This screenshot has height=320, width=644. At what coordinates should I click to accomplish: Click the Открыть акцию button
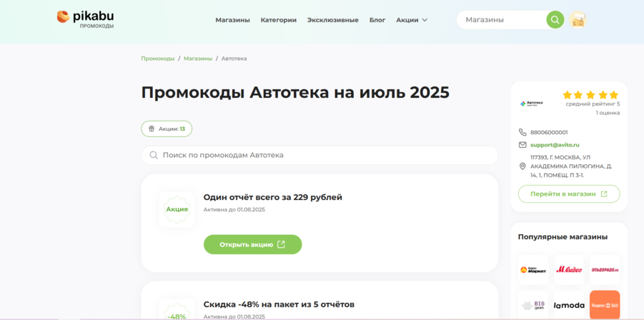click(252, 244)
